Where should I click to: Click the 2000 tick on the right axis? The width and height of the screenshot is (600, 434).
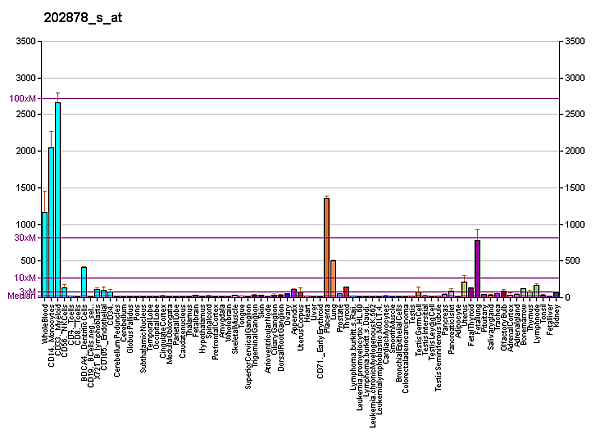[575, 151]
